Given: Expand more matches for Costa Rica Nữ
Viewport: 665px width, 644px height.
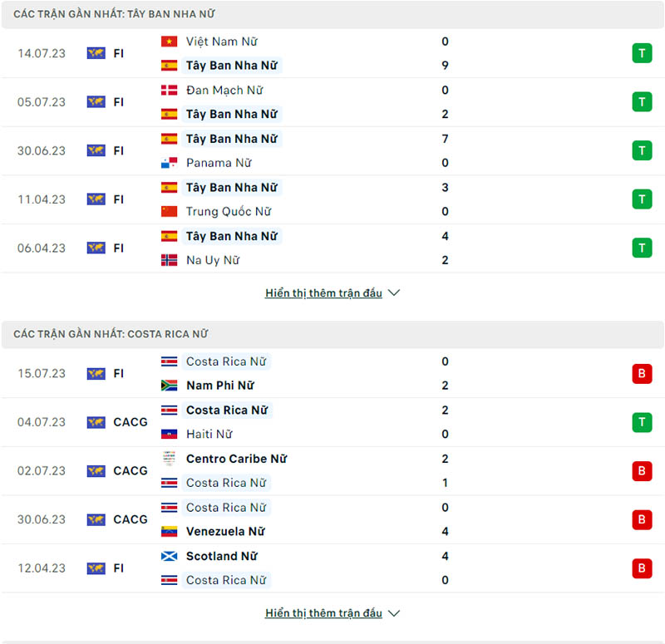Looking at the screenshot, I should coord(332,612).
